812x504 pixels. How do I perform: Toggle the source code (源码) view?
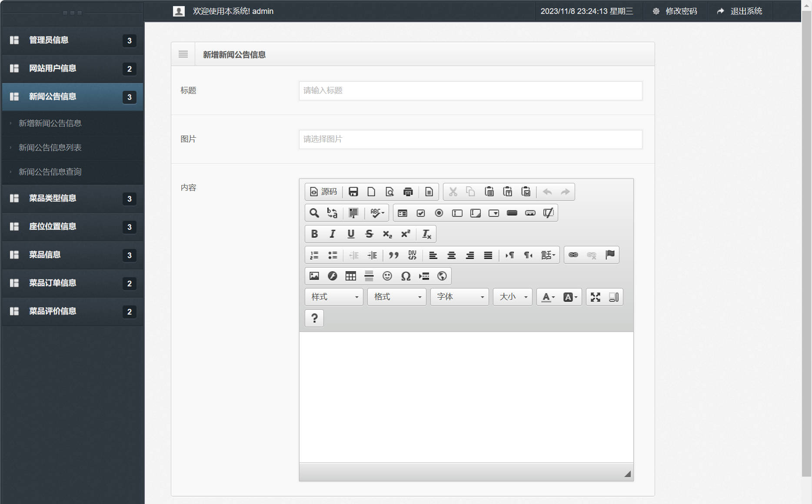pyautogui.click(x=323, y=192)
